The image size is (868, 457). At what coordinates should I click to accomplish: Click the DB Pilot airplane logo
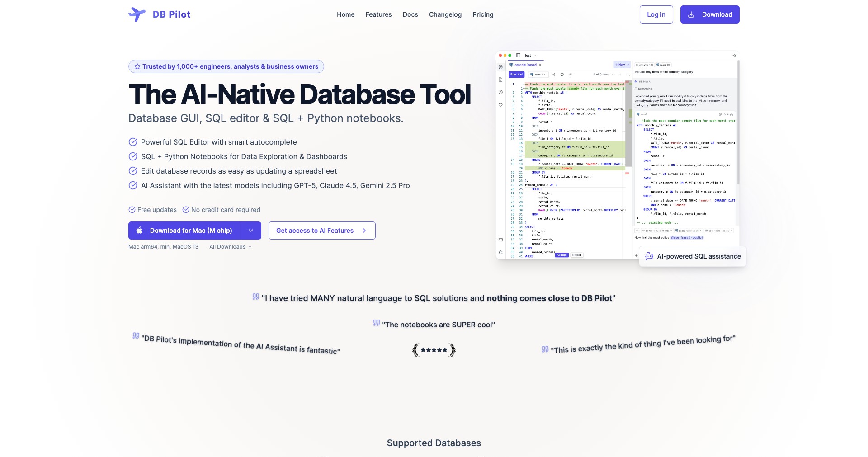pos(137,14)
